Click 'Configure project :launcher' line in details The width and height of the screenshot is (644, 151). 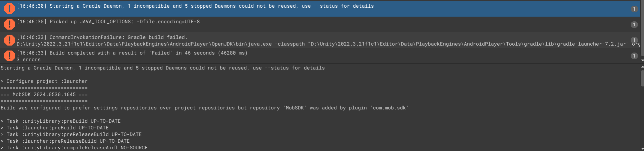(x=47, y=81)
